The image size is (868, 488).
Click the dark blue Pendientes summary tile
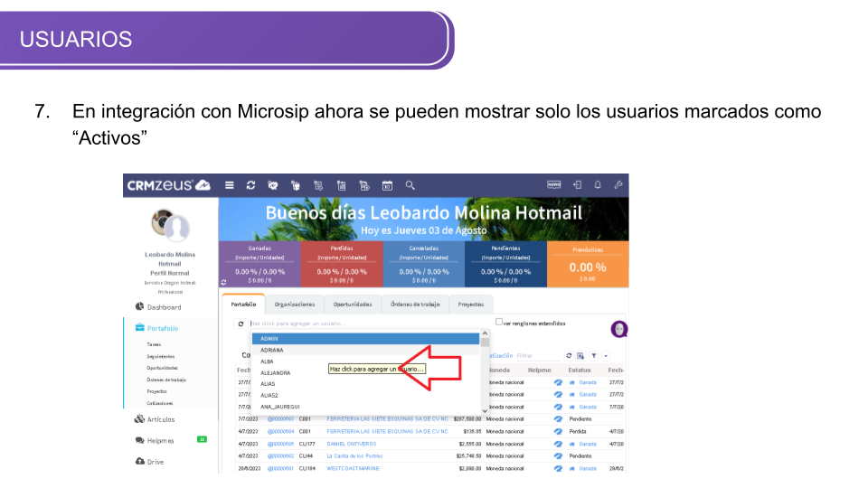(x=505, y=264)
